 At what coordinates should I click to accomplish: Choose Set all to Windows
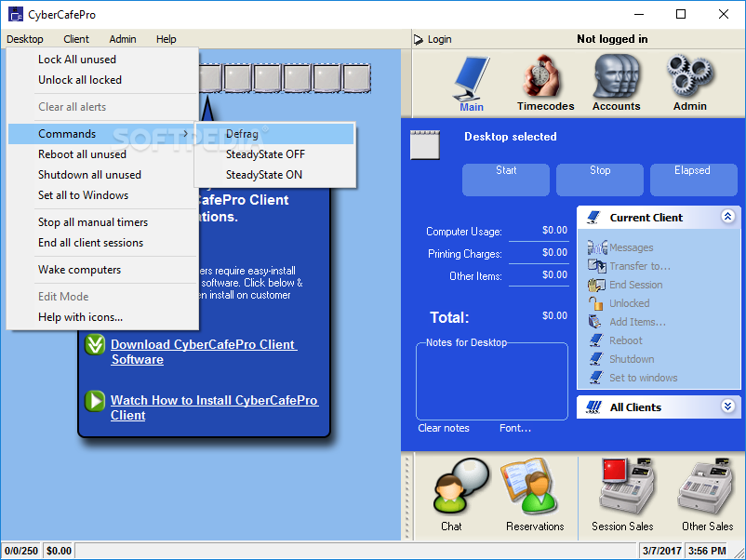tap(102, 195)
